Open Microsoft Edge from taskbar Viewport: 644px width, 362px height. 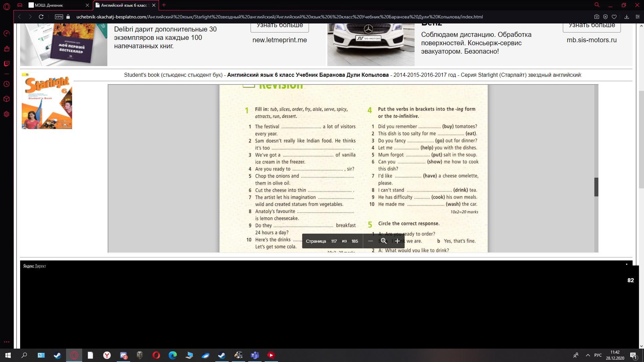173,355
